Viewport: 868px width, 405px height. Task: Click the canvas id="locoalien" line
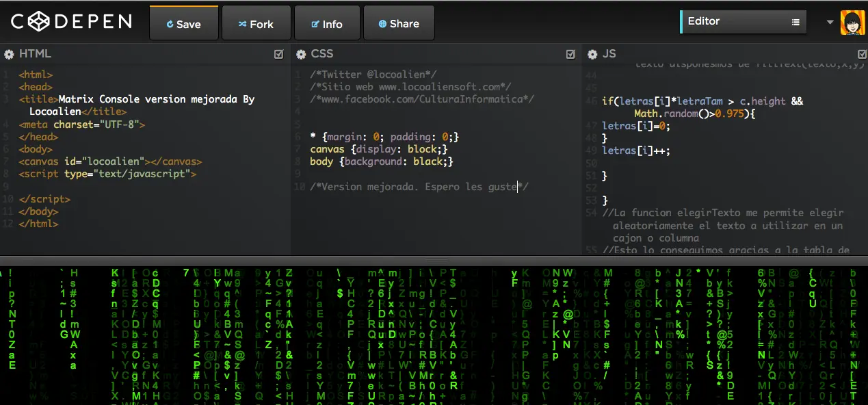110,162
